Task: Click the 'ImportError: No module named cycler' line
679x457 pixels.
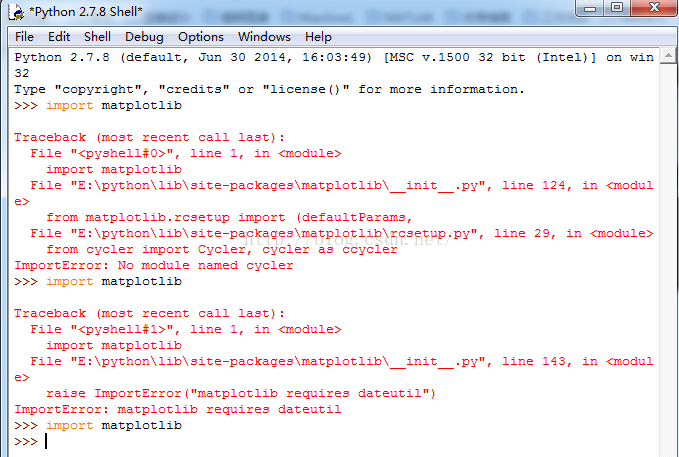Action: pos(154,265)
